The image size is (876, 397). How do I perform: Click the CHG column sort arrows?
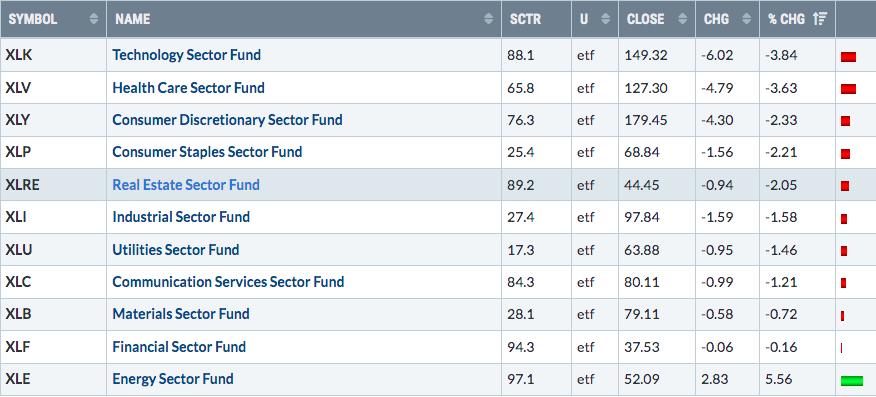click(x=746, y=19)
